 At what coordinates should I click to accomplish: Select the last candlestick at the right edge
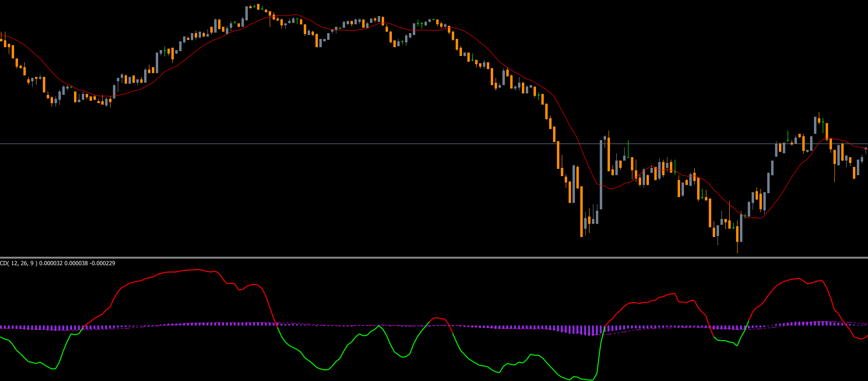(866, 149)
